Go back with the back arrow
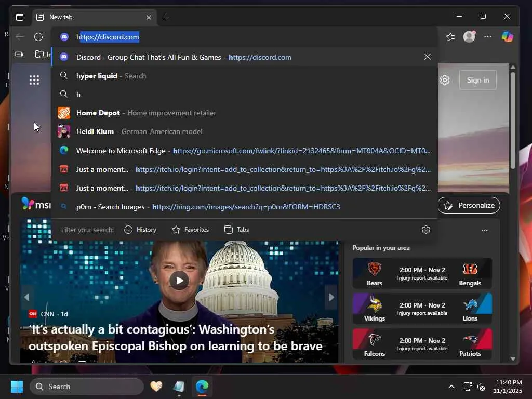 point(20,37)
